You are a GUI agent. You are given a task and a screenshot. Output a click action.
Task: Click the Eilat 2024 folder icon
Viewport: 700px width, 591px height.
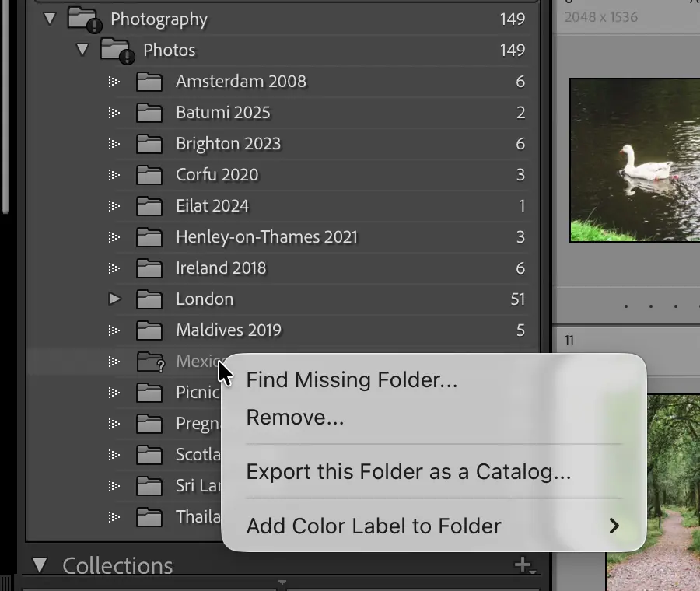coord(149,206)
